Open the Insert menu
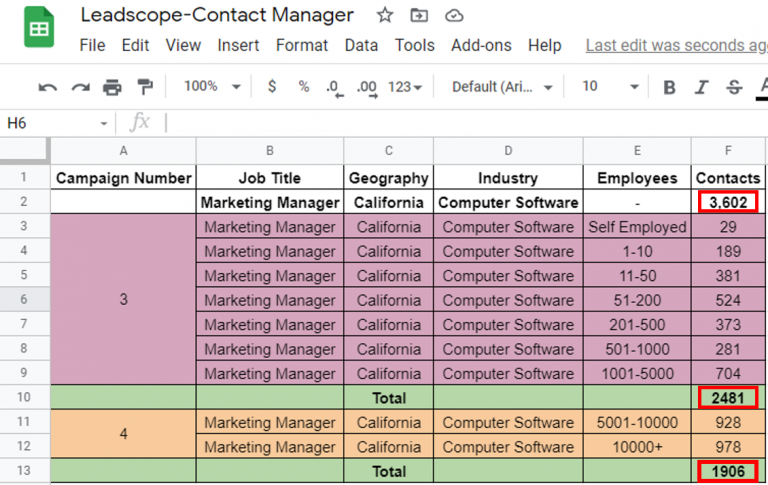The image size is (768, 485). [x=238, y=46]
